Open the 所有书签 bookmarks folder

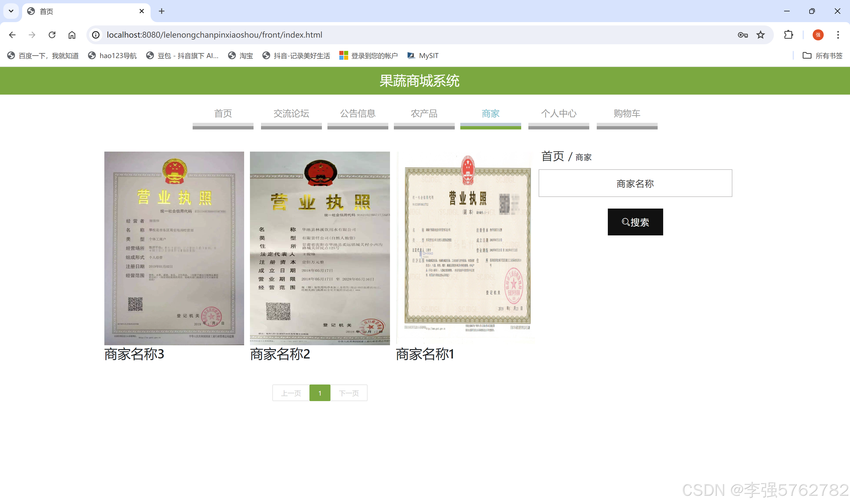point(822,55)
